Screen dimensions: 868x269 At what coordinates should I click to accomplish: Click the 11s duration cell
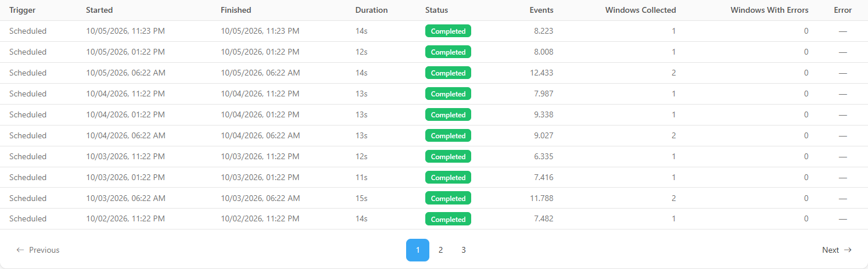pyautogui.click(x=361, y=178)
